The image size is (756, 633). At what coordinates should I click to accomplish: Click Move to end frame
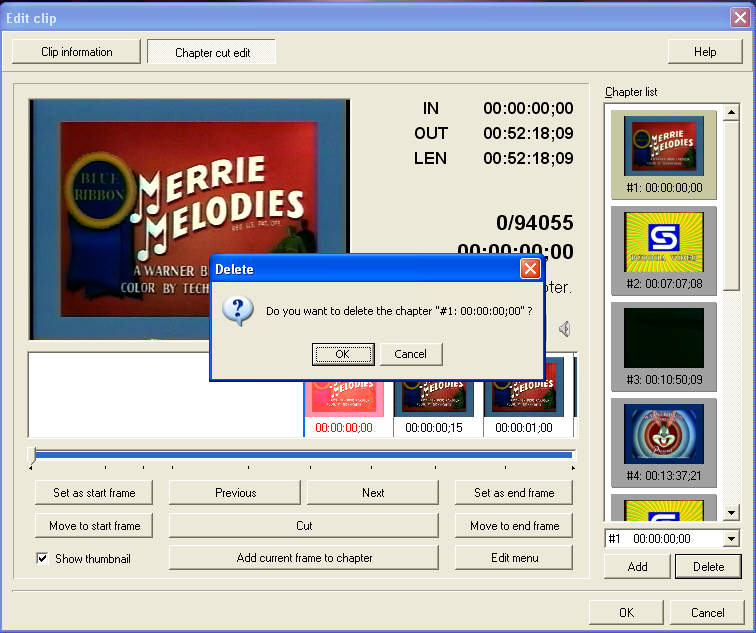pos(514,525)
